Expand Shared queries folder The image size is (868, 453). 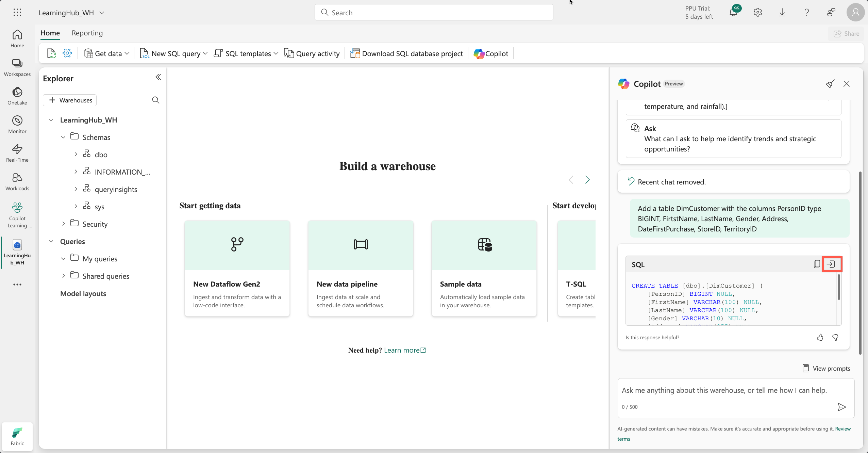[63, 276]
